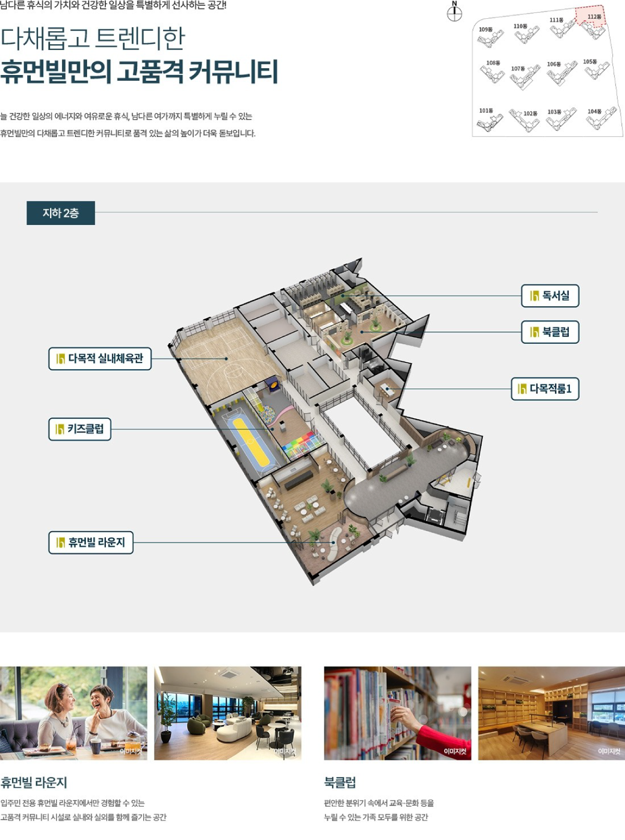Viewport: 625px width, 840px height.
Task: Click the 독서실 label
Action: click(550, 296)
